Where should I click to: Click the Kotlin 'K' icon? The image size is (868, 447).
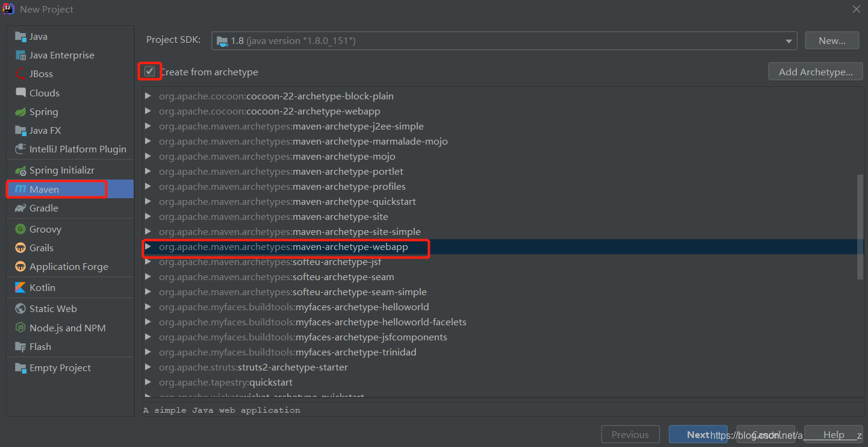tap(20, 287)
